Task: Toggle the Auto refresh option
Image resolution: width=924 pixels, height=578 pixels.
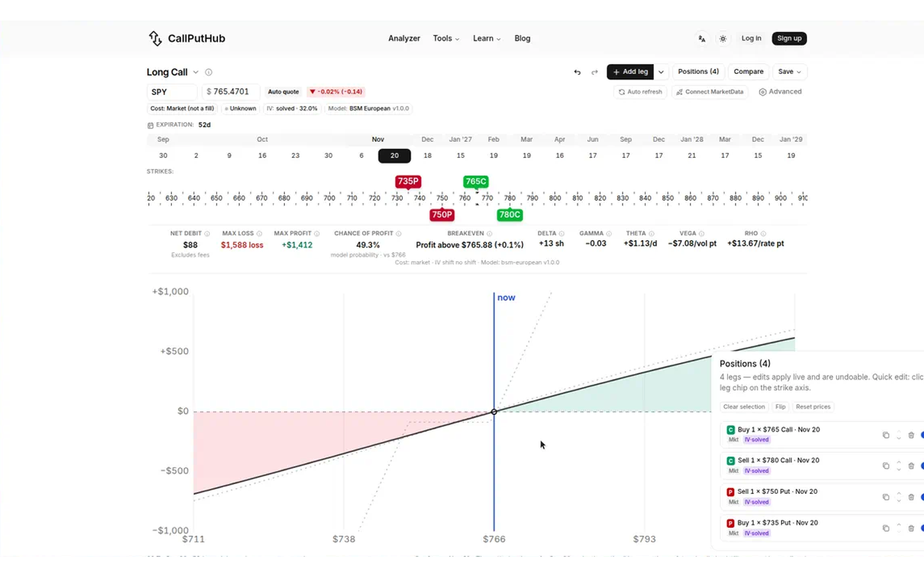Action: pos(640,92)
